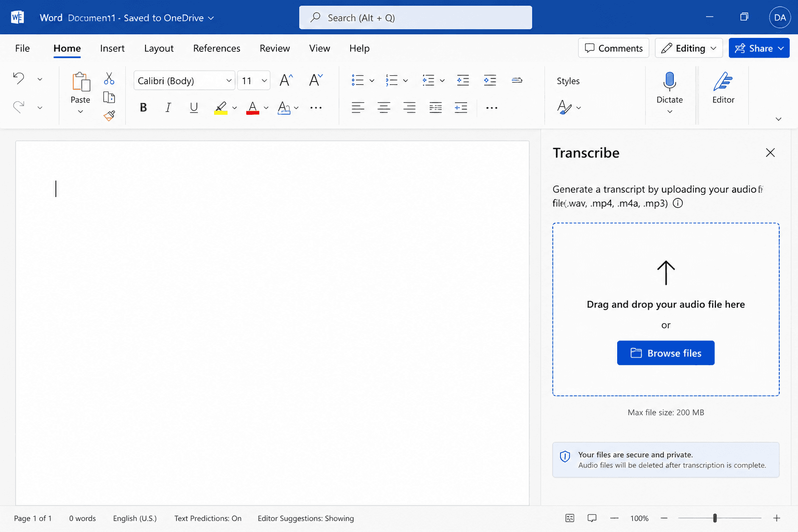The height and width of the screenshot is (532, 798).
Task: Expand the font size 11 dropdown
Action: (254, 81)
